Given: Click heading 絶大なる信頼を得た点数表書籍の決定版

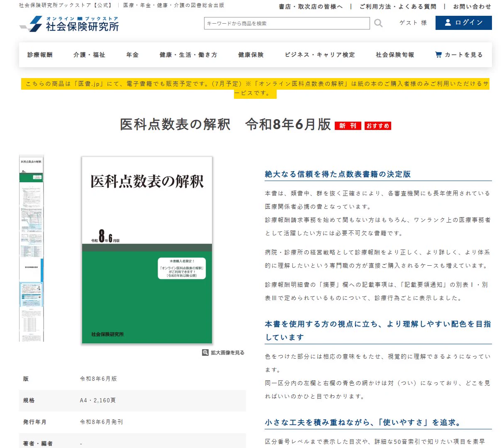Looking at the screenshot, I should point(338,174).
